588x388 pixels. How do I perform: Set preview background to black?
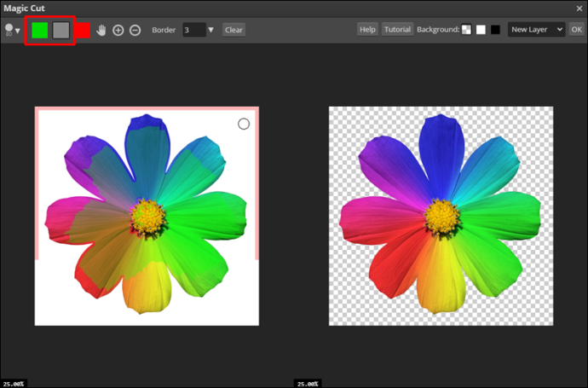495,30
